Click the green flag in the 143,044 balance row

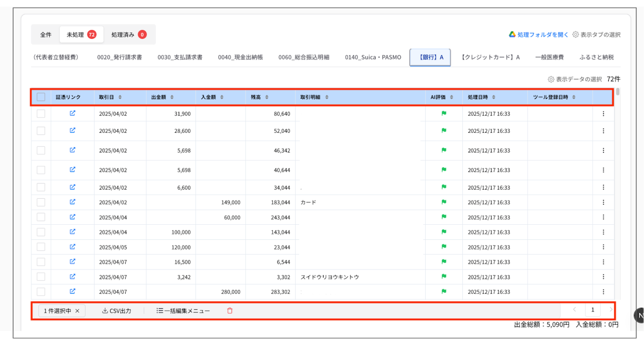tap(444, 232)
